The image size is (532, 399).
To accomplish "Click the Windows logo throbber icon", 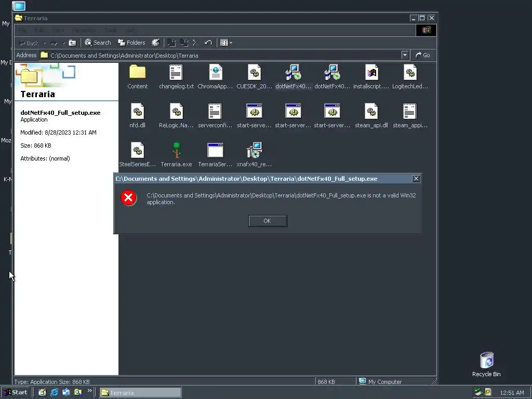I will 426,30.
